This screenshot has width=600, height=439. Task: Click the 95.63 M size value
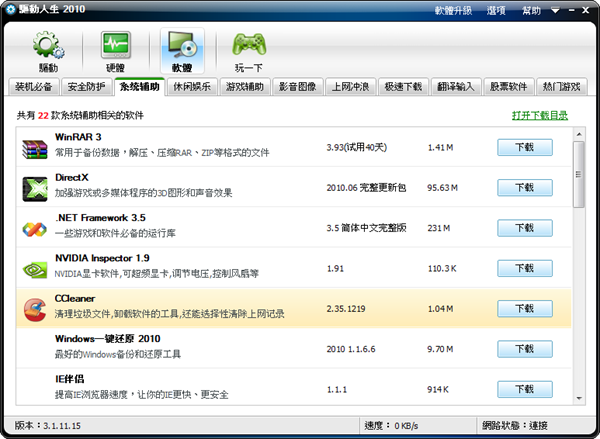(x=442, y=188)
